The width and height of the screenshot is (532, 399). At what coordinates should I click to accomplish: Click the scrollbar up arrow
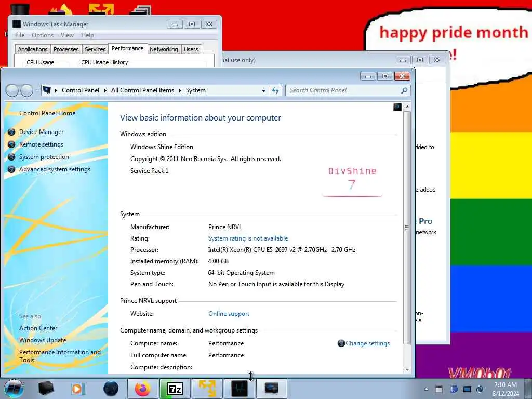pyautogui.click(x=407, y=107)
